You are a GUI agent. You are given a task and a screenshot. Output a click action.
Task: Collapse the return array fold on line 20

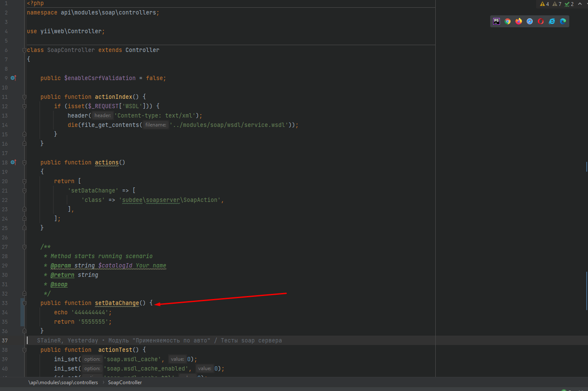pyautogui.click(x=24, y=181)
